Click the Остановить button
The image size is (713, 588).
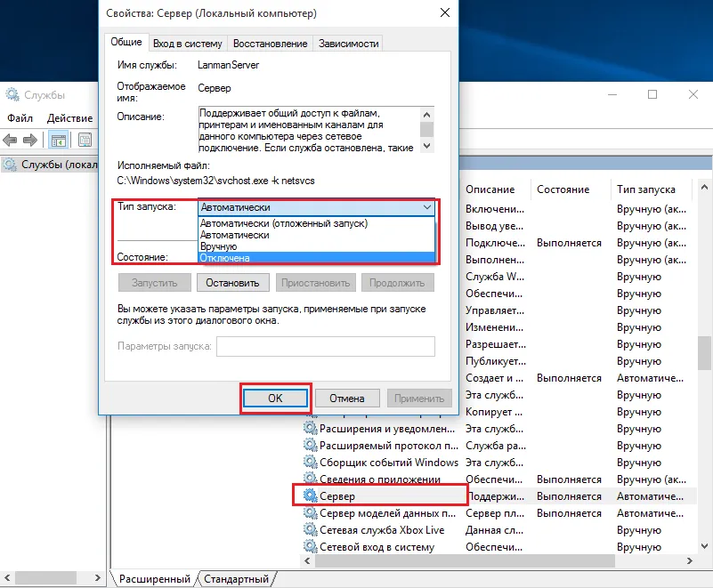click(233, 283)
